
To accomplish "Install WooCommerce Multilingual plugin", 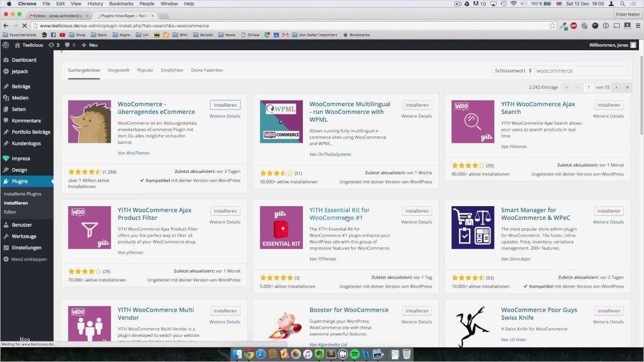I will point(417,105).
